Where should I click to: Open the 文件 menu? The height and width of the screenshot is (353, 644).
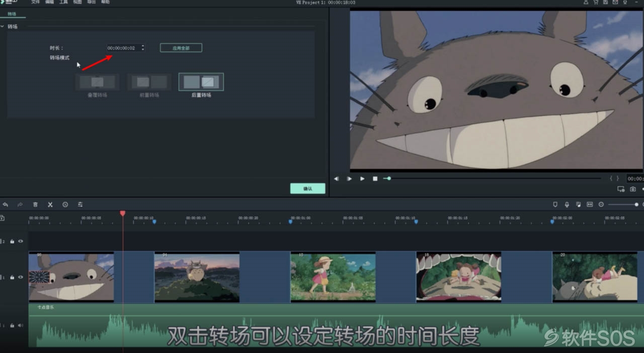[x=35, y=3]
